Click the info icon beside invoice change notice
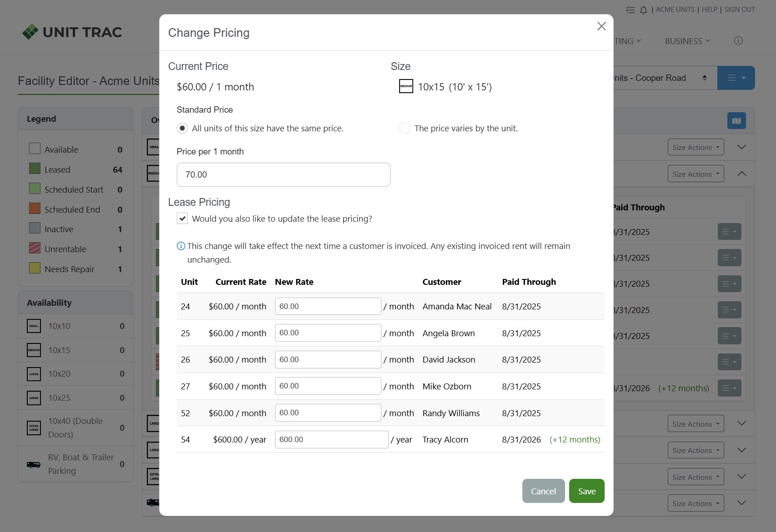Image resolution: width=776 pixels, height=532 pixels. (181, 246)
